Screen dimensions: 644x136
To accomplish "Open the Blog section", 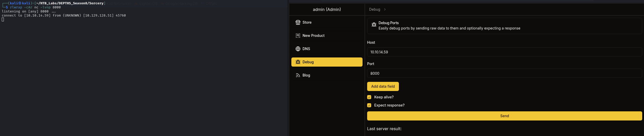I will 327,75.
